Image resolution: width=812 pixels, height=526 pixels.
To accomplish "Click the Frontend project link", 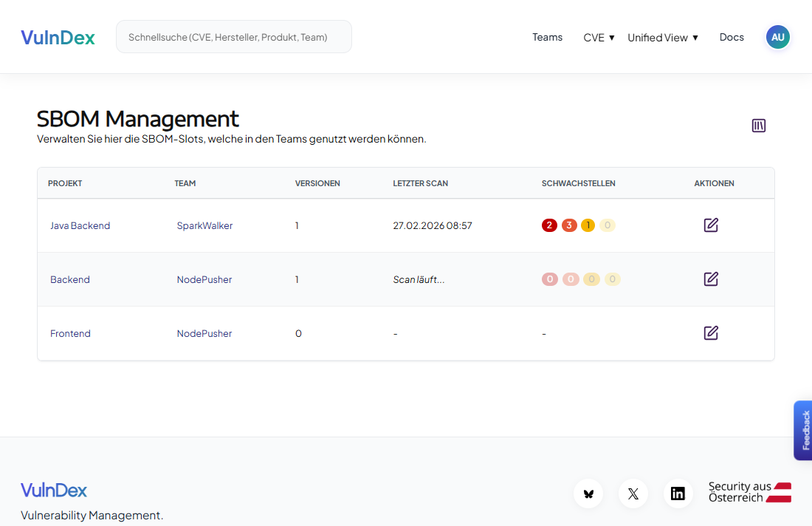I will point(70,334).
